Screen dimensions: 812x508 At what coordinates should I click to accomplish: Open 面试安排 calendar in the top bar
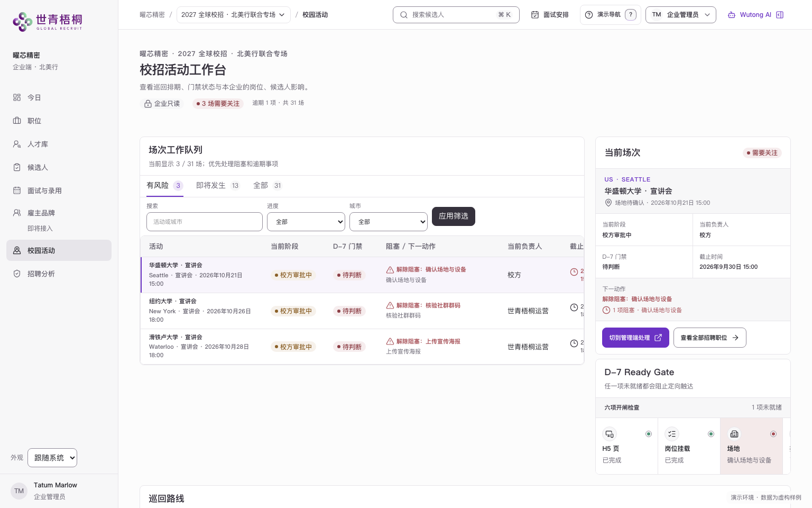coord(550,15)
